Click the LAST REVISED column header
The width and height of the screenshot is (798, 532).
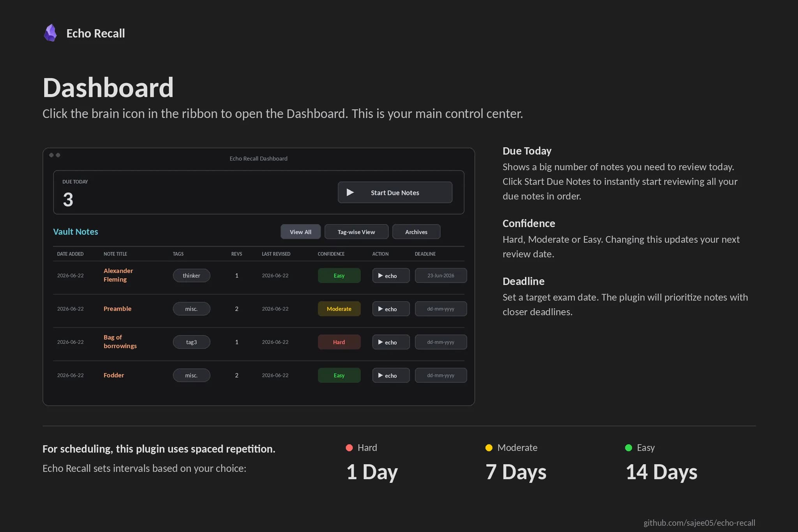tap(276, 254)
